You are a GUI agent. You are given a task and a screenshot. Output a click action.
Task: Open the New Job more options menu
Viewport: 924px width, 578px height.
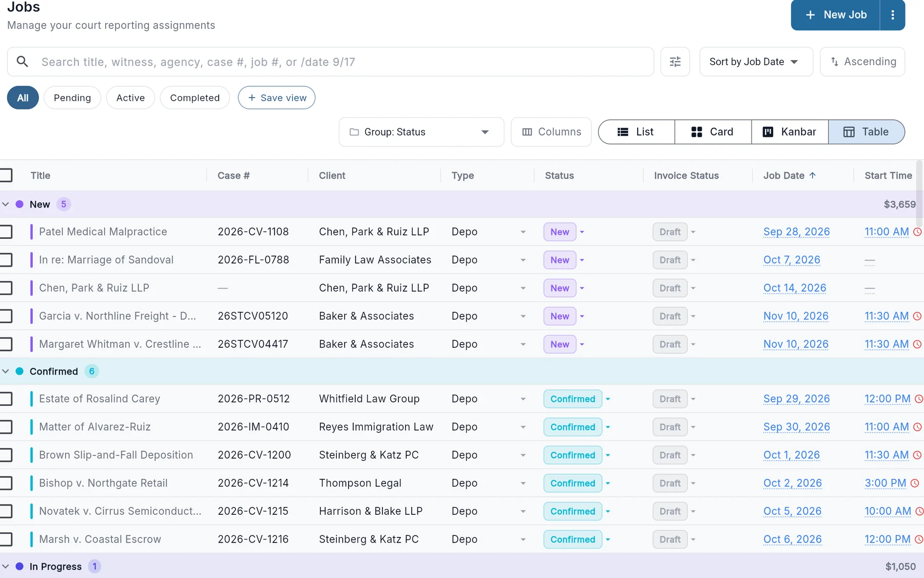[x=893, y=15]
